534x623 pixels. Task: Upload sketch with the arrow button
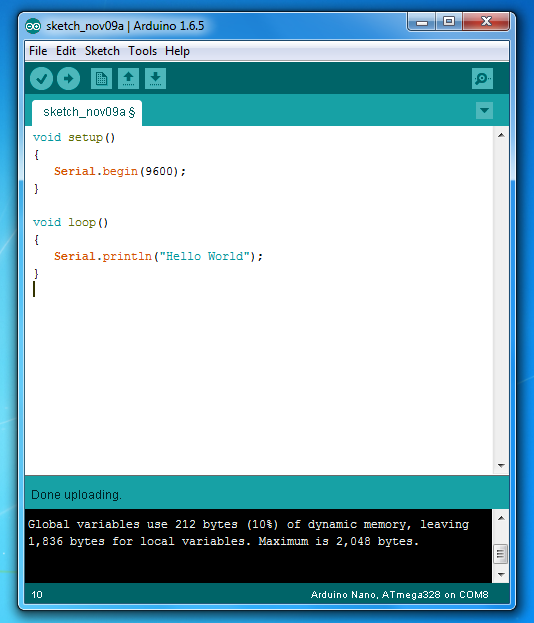coord(68,79)
